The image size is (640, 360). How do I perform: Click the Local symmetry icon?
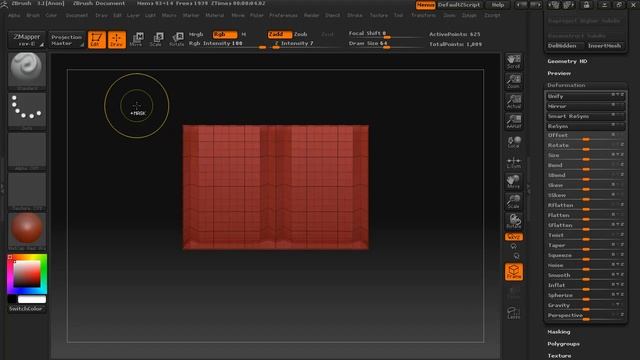click(513, 142)
